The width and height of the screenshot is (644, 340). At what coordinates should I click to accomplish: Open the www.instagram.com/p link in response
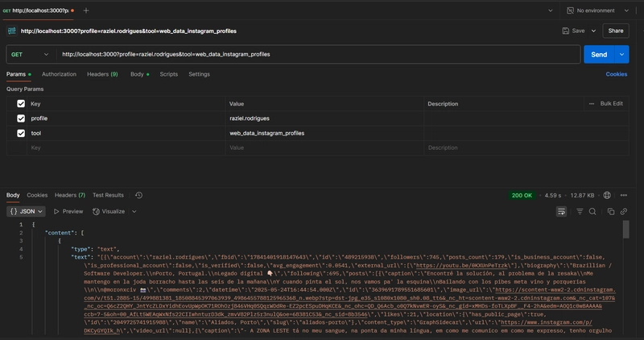[547, 323]
